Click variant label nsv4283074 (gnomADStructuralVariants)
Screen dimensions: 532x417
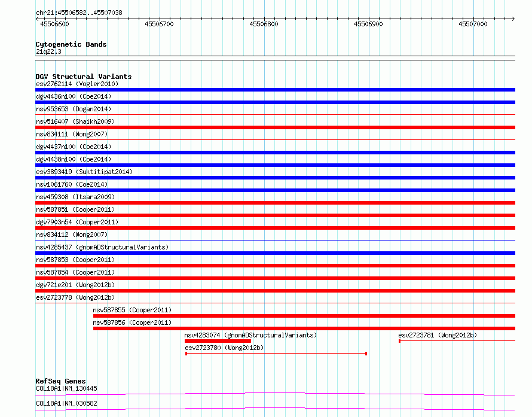[250, 335]
